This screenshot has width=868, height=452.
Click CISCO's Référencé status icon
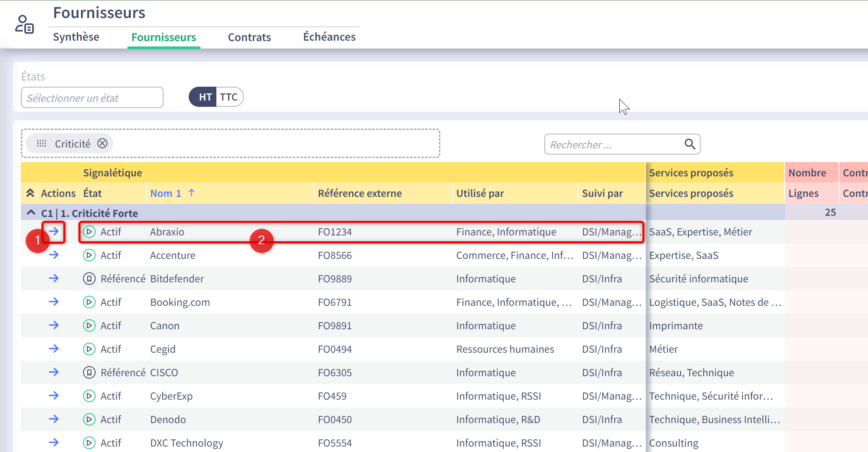click(89, 372)
